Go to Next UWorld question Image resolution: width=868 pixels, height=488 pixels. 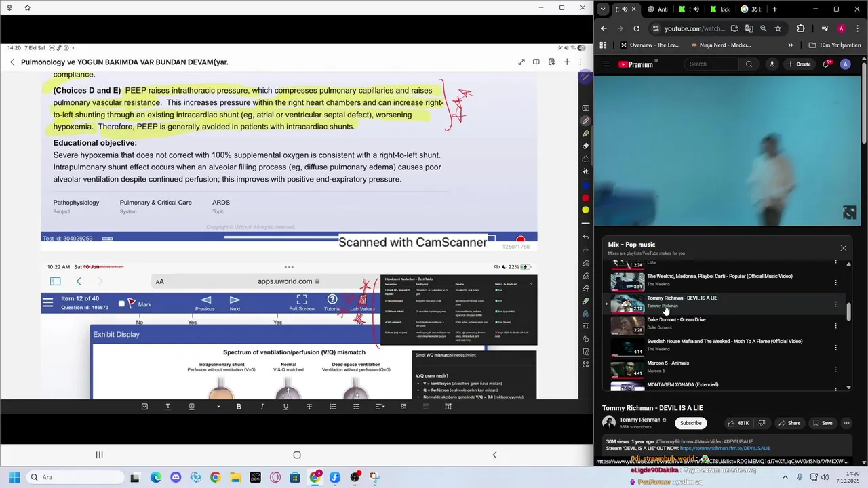(235, 303)
